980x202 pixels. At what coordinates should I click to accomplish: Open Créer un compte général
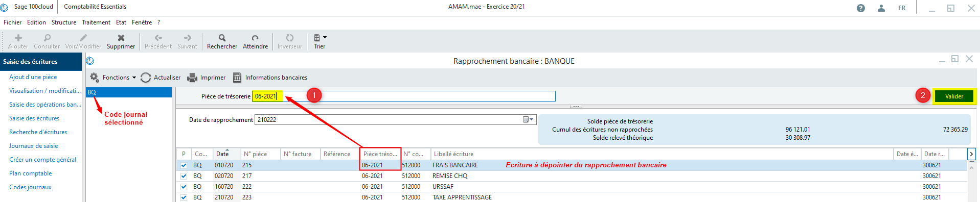click(43, 160)
